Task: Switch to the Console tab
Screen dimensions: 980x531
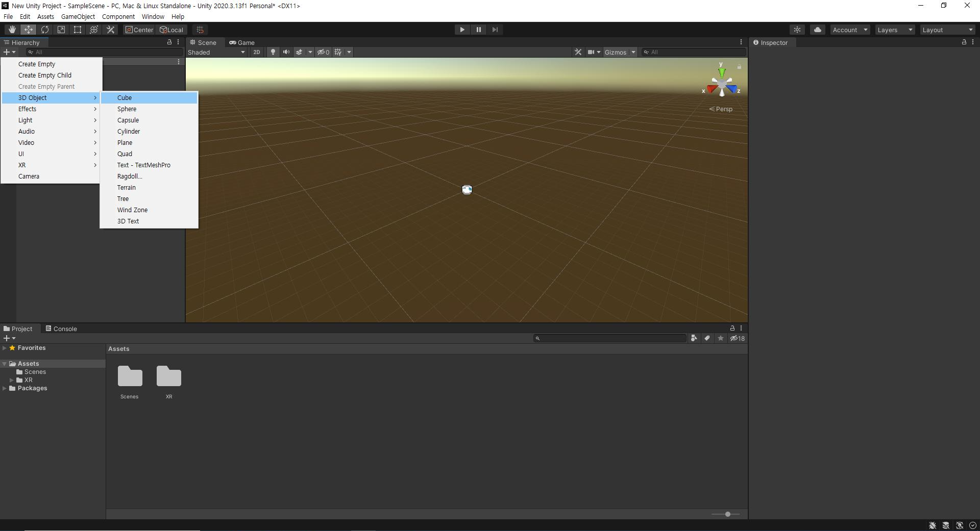Action: [x=61, y=329]
